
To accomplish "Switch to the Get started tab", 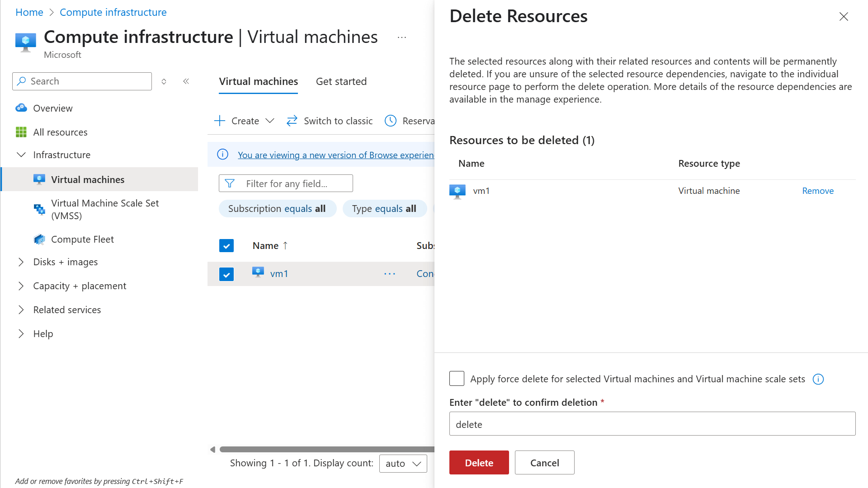I will coord(341,81).
